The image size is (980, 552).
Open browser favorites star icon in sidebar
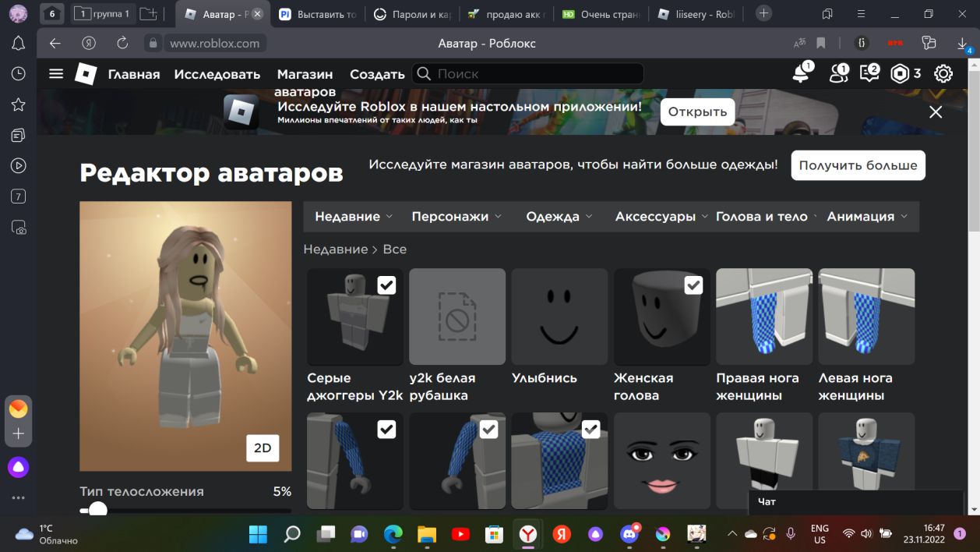[18, 104]
